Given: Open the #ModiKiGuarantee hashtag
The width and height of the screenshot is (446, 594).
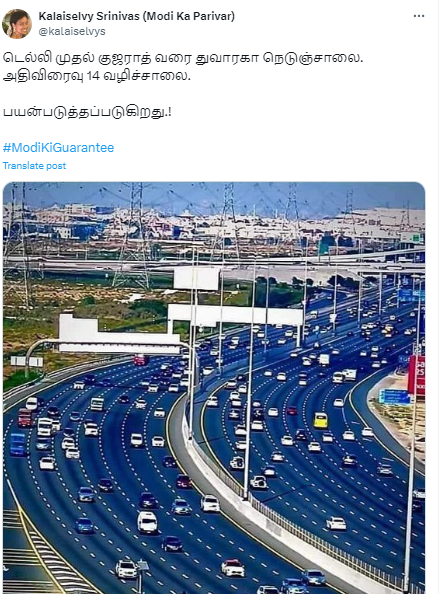Looking at the screenshot, I should [x=58, y=147].
